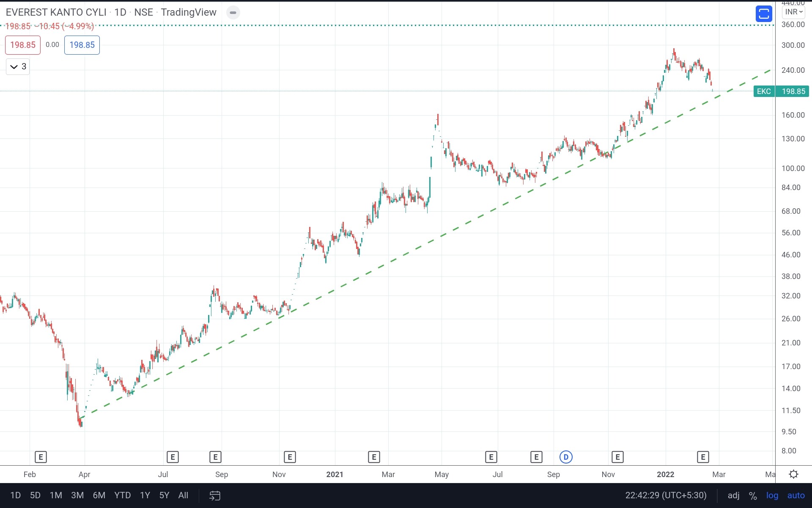Click the earnings E marker near Mar 2022
This screenshot has width=812, height=508.
(x=703, y=457)
